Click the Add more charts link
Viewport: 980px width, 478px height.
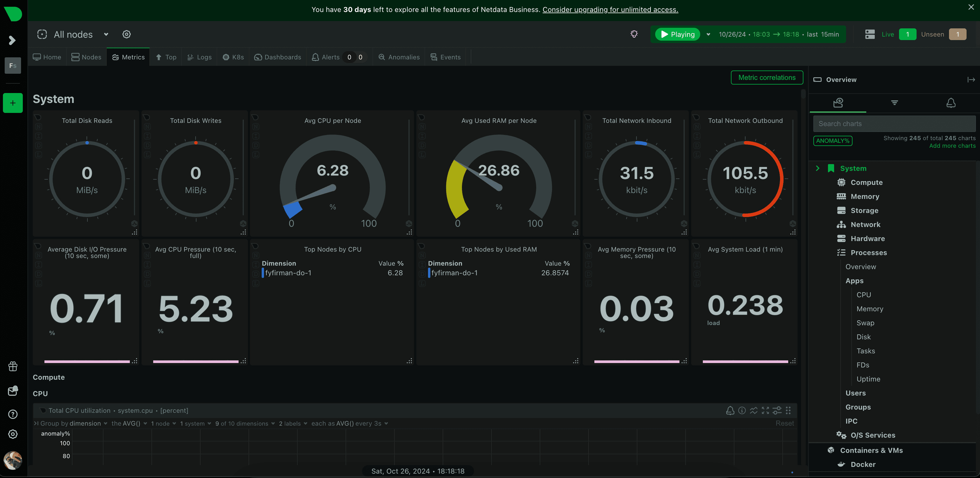(952, 146)
